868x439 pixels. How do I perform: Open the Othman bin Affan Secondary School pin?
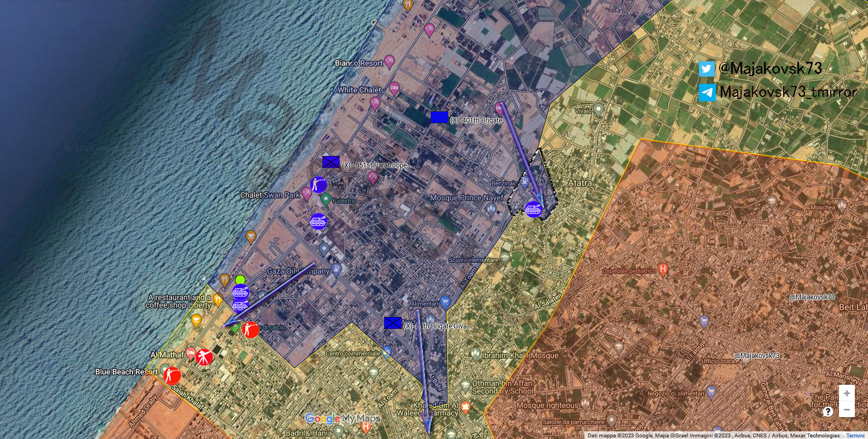pos(465,386)
